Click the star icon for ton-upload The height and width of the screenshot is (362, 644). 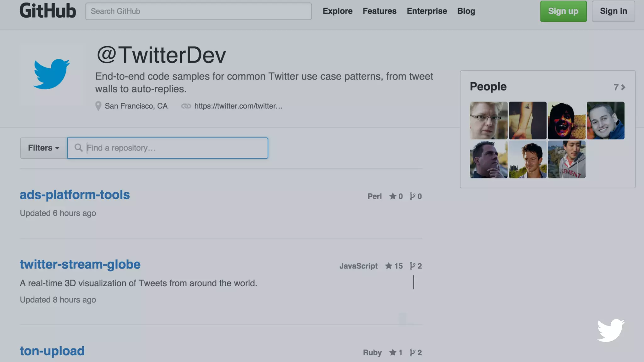click(392, 353)
